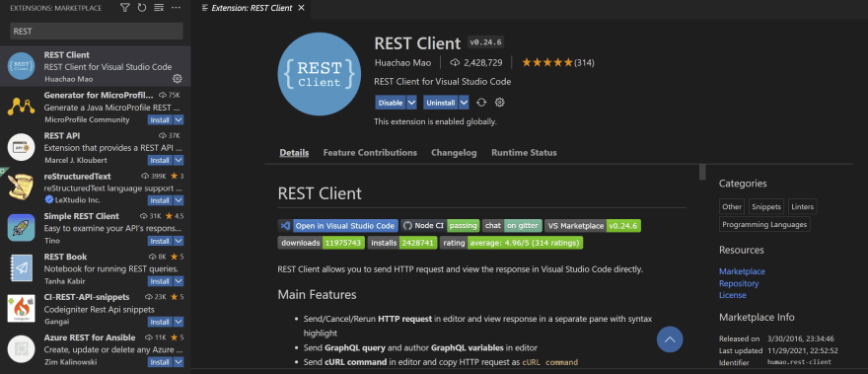Open manage gear in extension header
The width and height of the screenshot is (868, 374).
coord(499,103)
